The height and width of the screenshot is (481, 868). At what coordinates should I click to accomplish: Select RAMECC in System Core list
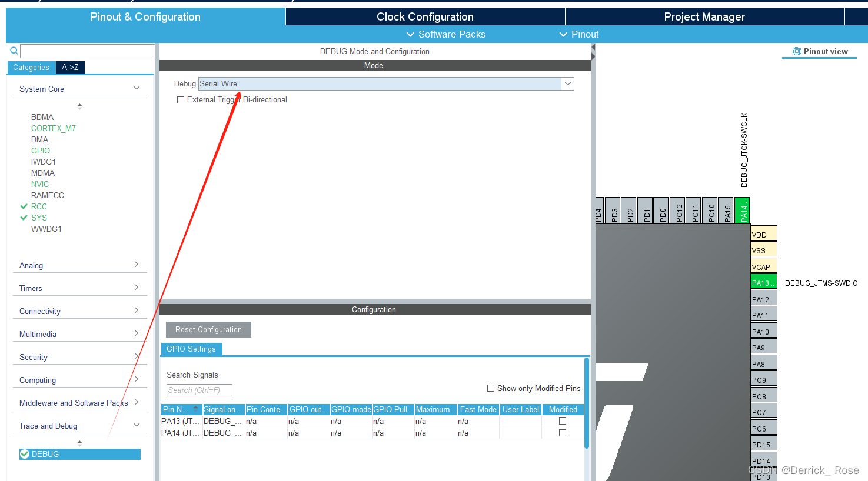(x=48, y=195)
